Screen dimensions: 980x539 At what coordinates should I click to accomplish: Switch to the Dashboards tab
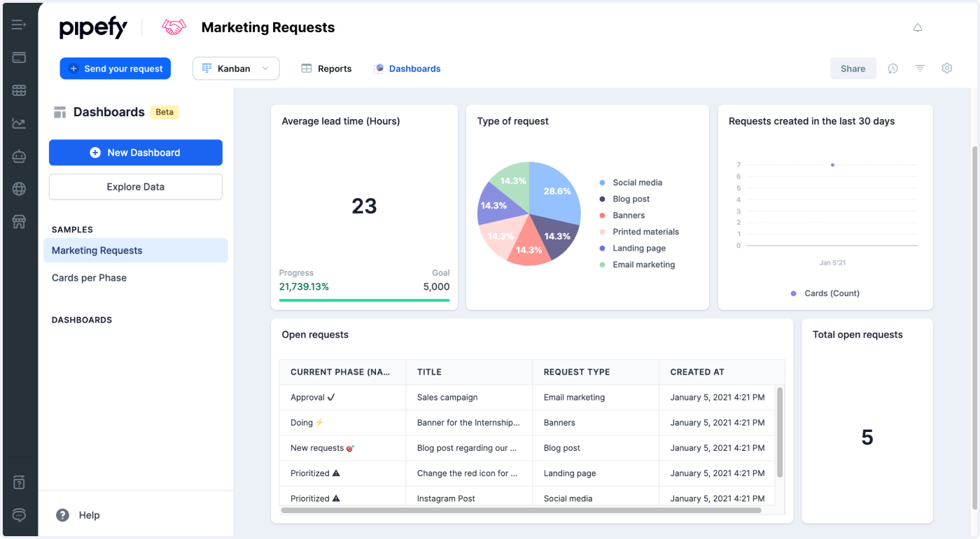coord(407,68)
